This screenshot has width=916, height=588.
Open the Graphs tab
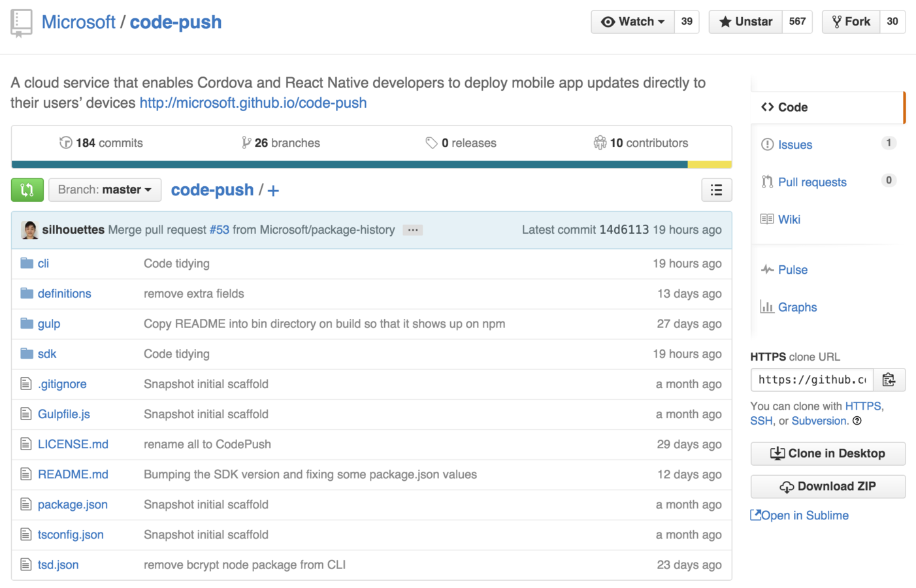pos(797,307)
